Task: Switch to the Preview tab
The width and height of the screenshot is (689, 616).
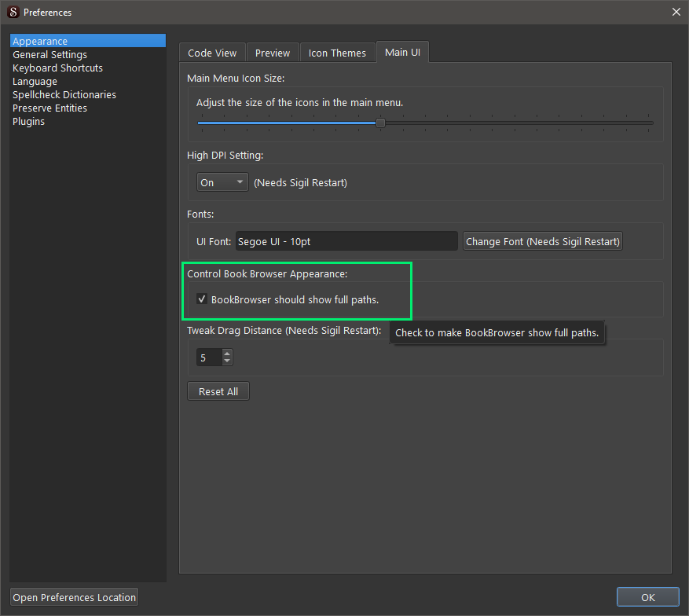Action: 273,53
